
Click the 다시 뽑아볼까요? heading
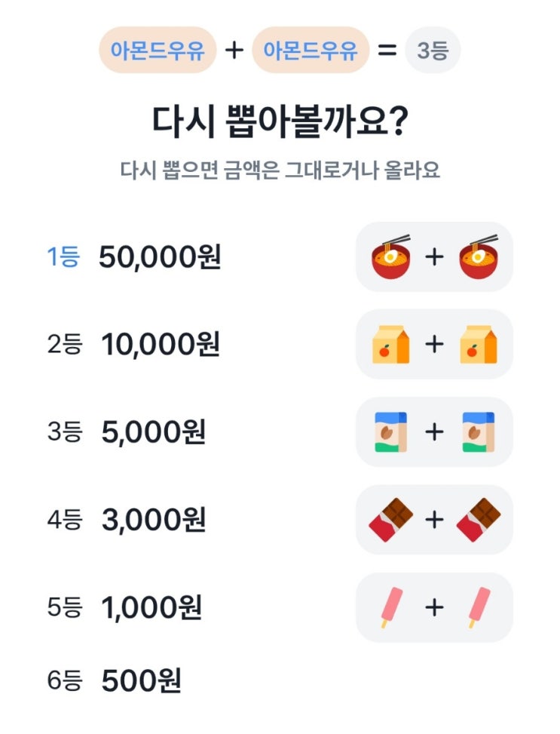[x=280, y=121]
